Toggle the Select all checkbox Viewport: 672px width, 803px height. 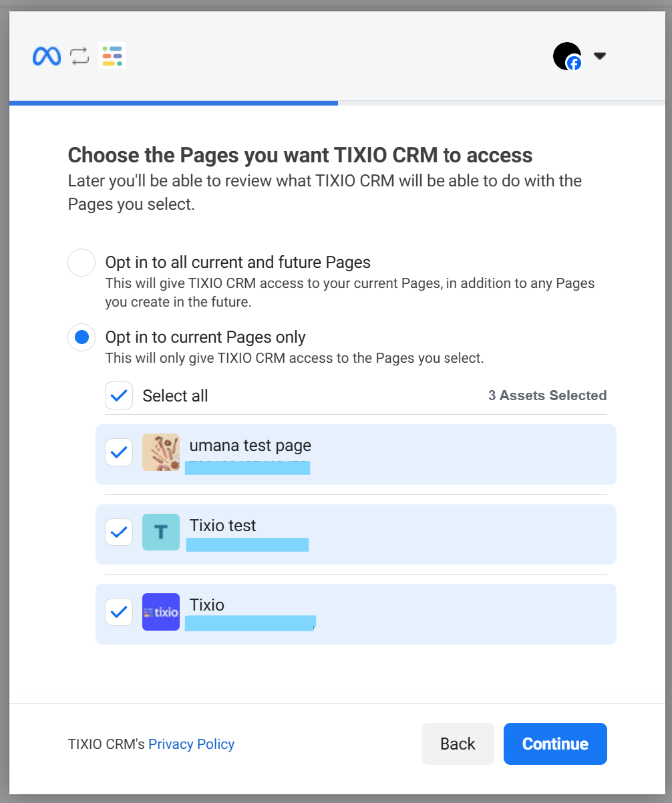(119, 395)
